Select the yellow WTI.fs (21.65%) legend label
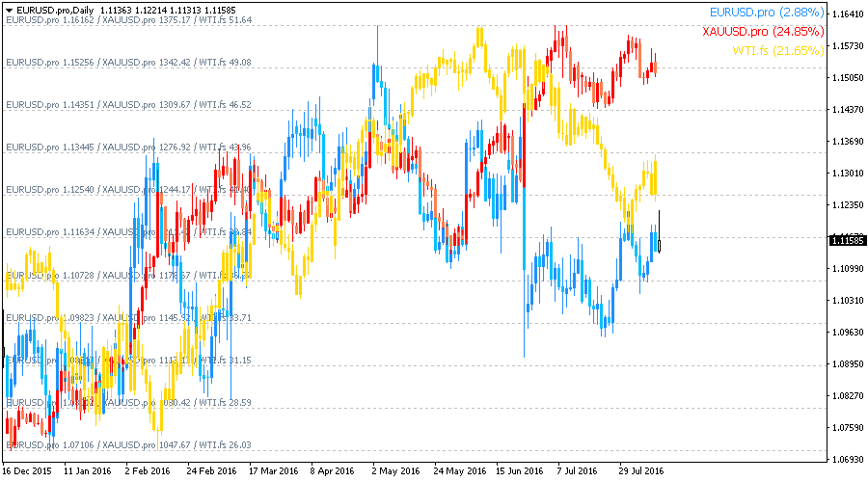 coord(777,51)
